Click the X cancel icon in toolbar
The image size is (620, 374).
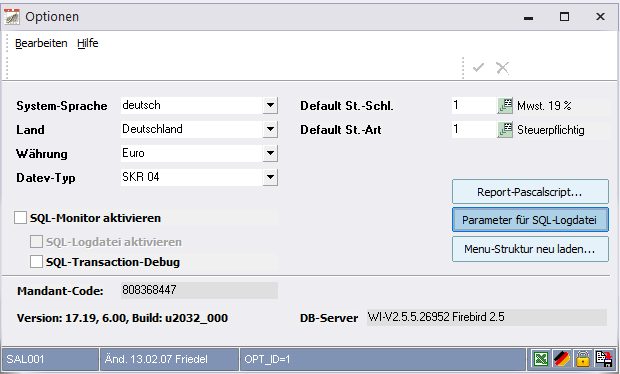click(503, 68)
